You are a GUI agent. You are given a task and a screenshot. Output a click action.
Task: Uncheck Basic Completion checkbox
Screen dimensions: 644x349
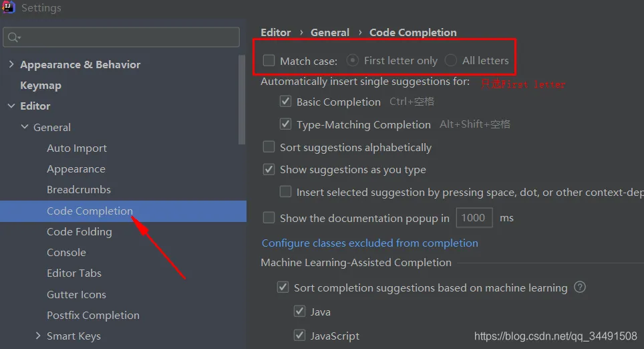(285, 101)
